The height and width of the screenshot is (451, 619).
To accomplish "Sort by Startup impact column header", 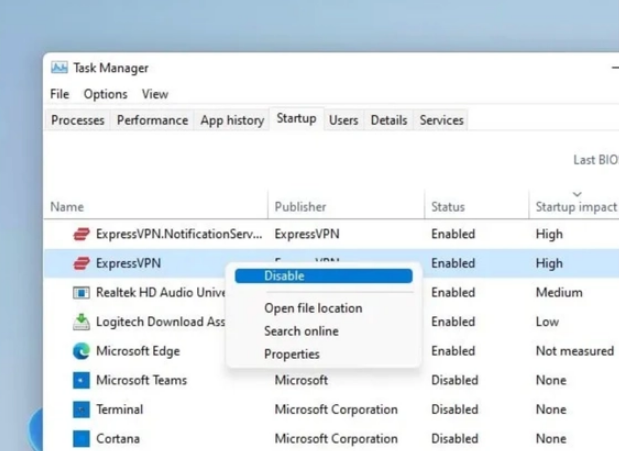I will pyautogui.click(x=576, y=207).
